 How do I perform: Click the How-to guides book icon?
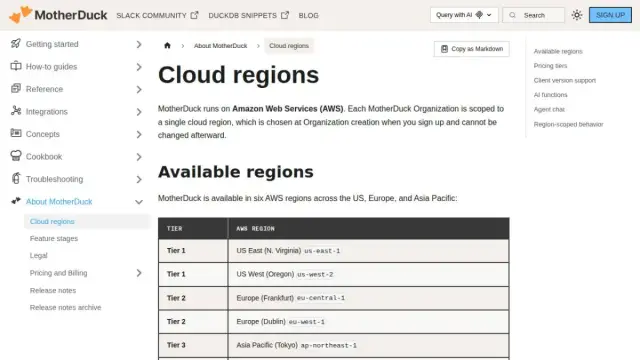[x=16, y=66]
